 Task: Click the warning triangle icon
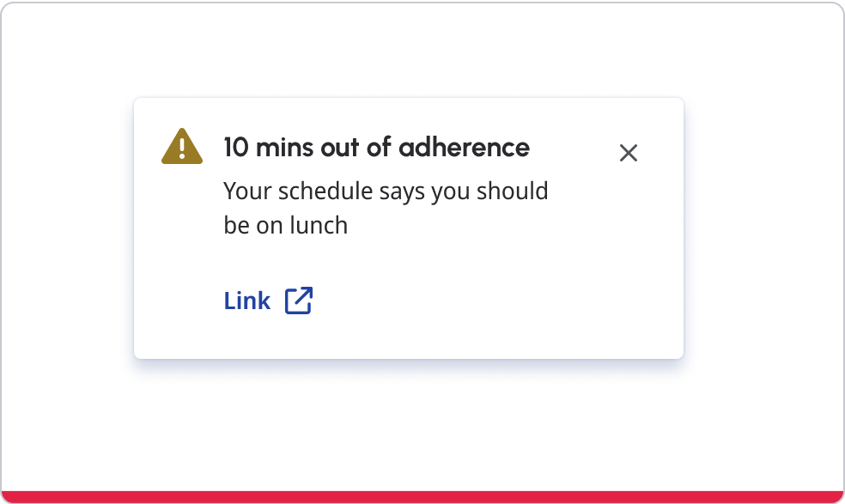(x=182, y=147)
